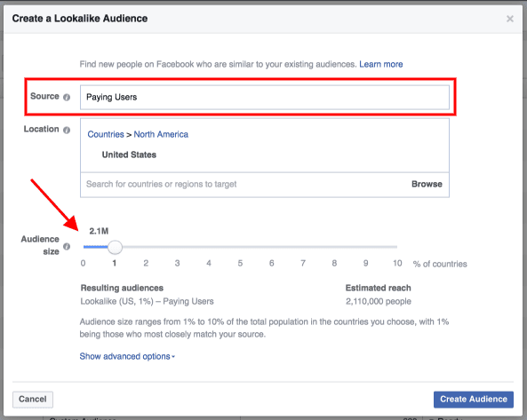Image resolution: width=527 pixels, height=420 pixels.
Task: Click the Location info icon
Action: point(67,130)
